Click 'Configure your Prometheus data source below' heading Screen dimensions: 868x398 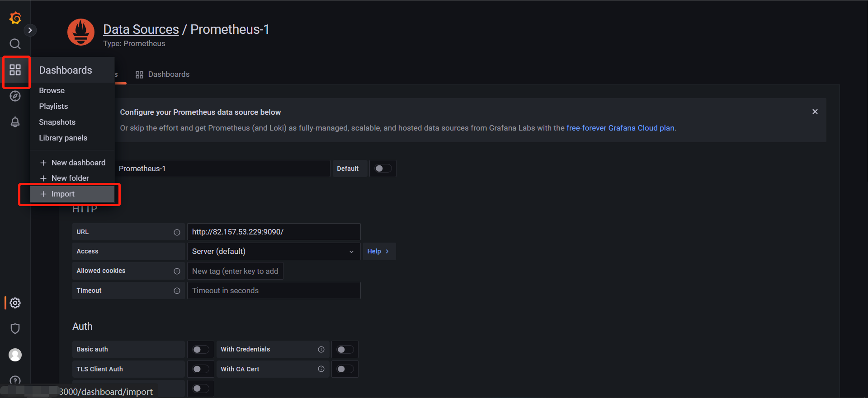click(200, 112)
